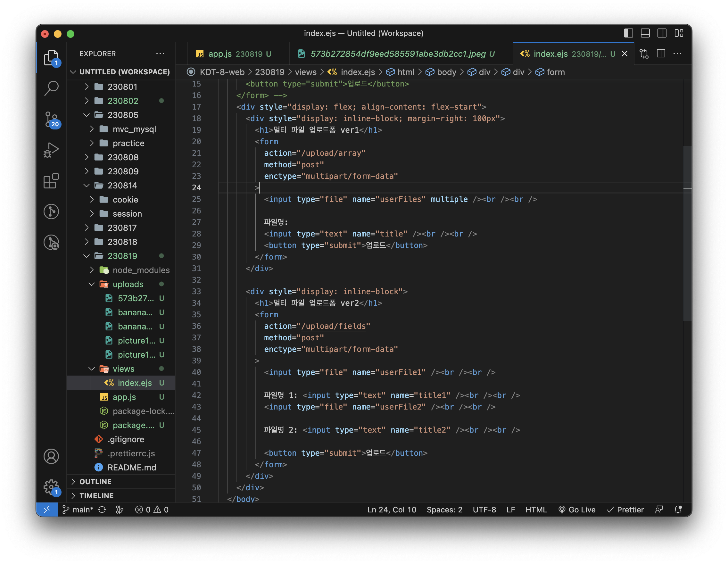
Task: Click the errors and warnings count in status bar
Action: click(x=152, y=509)
